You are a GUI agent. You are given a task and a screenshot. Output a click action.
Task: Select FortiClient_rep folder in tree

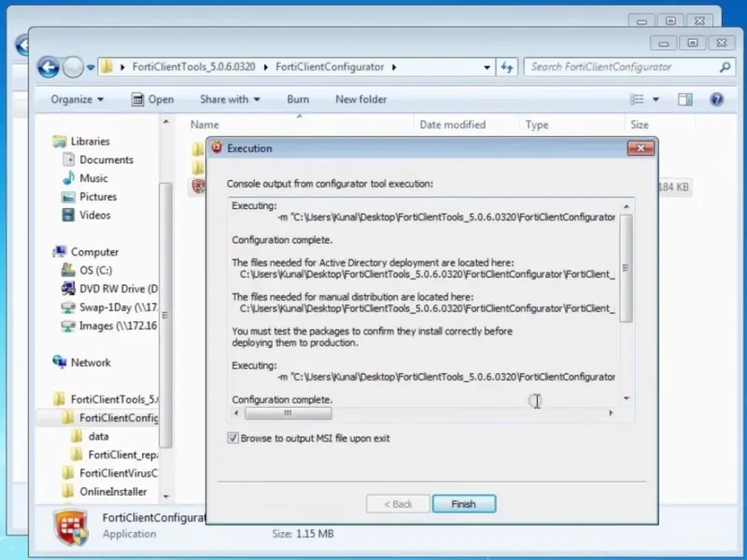(123, 455)
